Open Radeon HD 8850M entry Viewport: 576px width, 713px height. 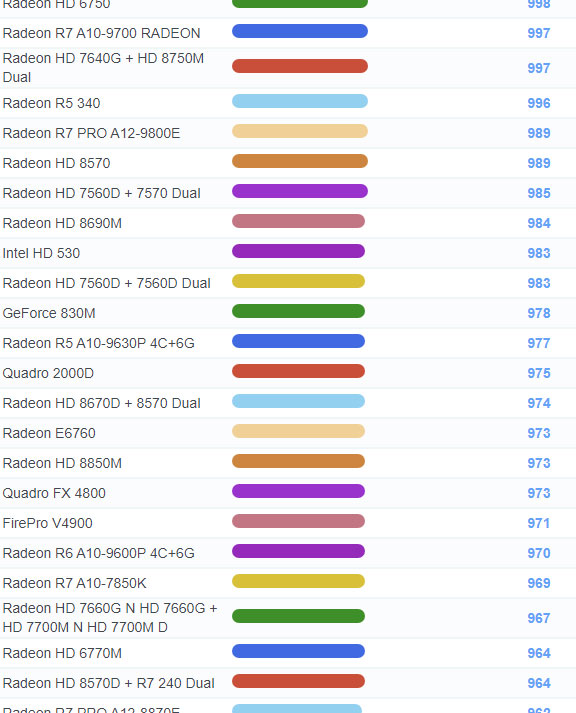[x=62, y=463]
